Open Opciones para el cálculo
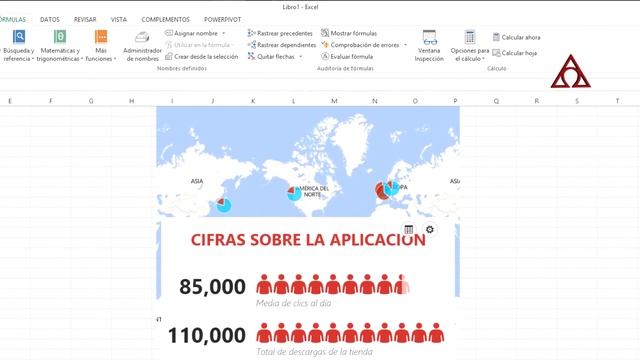The height and width of the screenshot is (360, 640). click(470, 46)
